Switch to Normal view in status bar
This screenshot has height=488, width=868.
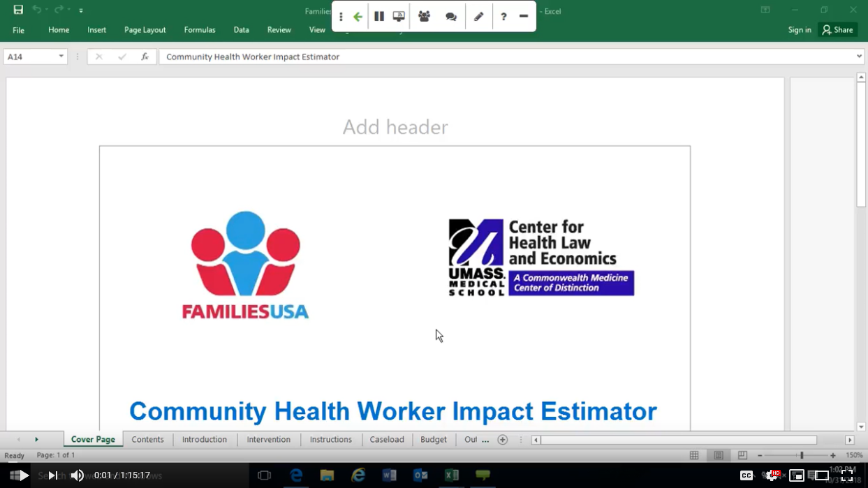coord(694,455)
